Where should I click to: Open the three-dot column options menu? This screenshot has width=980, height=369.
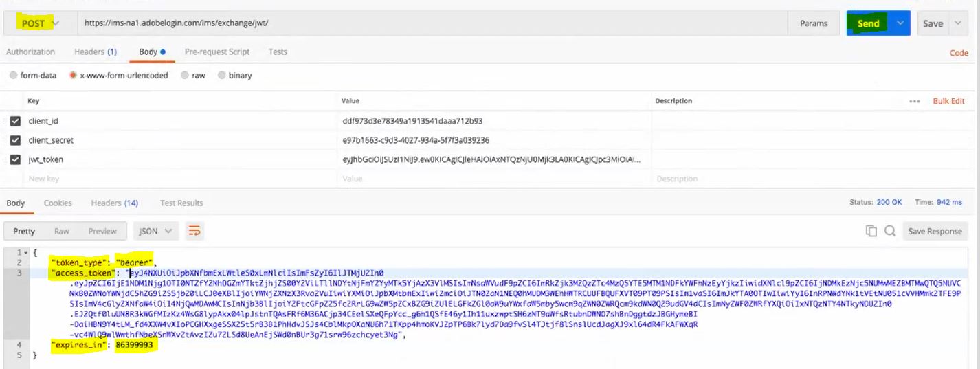tap(914, 101)
